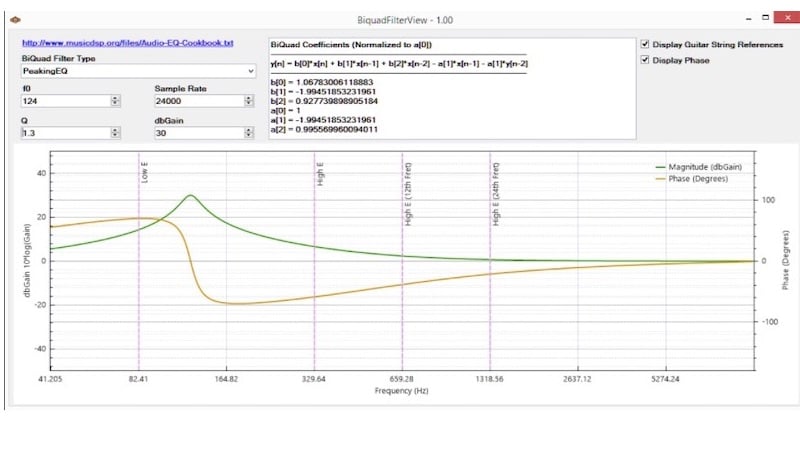The height and width of the screenshot is (450, 800).
Task: Click the Q input field showing 1.3
Action: [x=65, y=133]
